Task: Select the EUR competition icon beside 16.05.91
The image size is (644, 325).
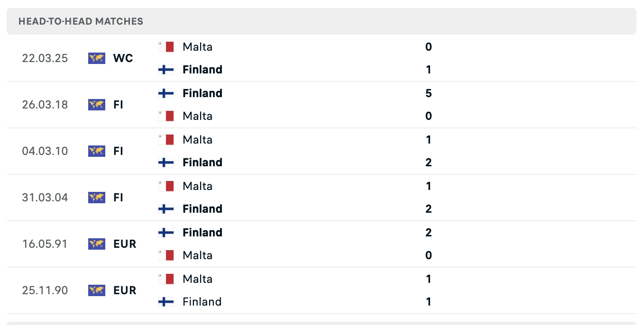Action: [x=96, y=244]
